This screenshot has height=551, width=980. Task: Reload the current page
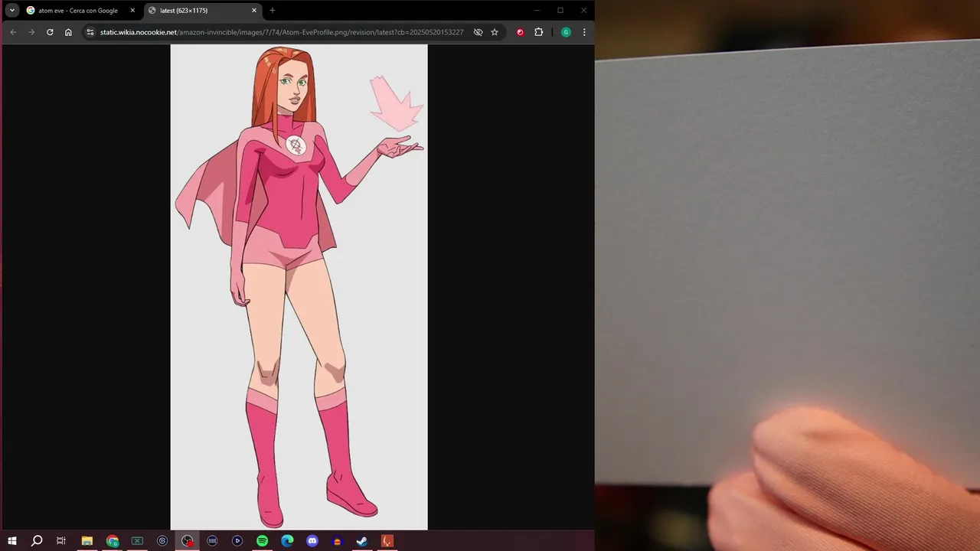[50, 32]
